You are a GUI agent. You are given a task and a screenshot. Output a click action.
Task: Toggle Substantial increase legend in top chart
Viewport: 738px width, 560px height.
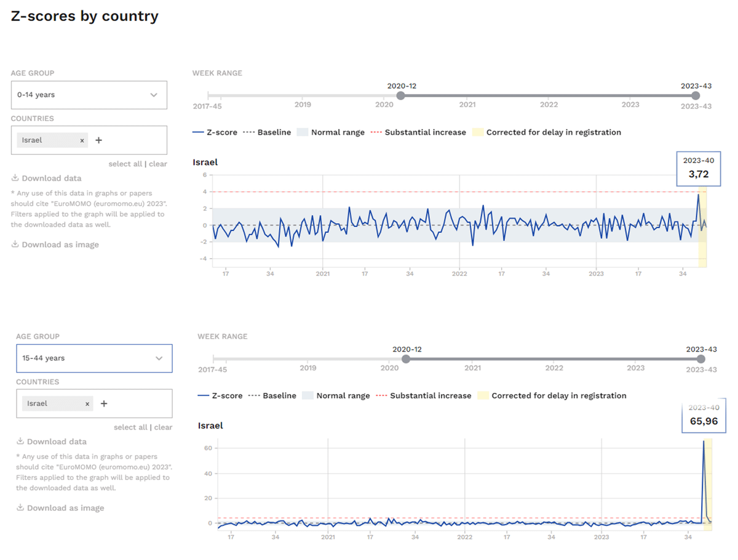419,132
